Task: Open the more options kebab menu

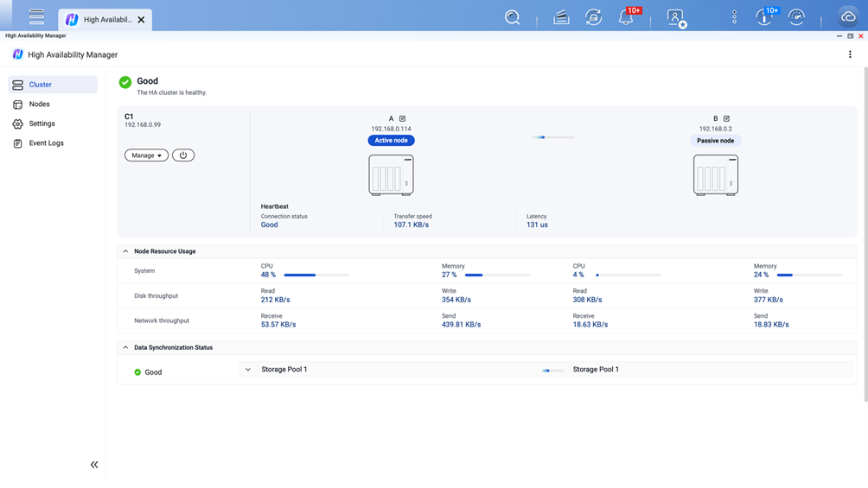Action: [x=850, y=54]
